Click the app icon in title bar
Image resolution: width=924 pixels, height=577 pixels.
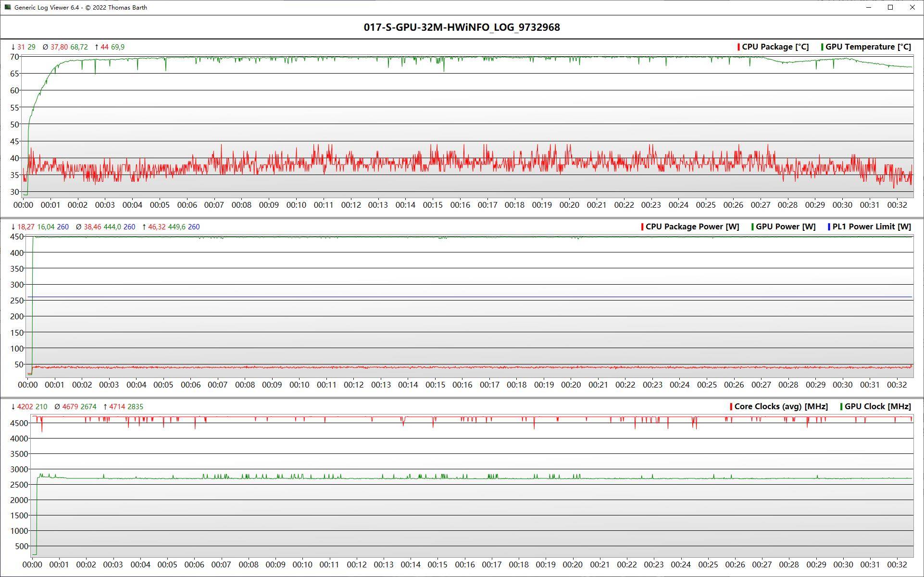(x=8, y=7)
